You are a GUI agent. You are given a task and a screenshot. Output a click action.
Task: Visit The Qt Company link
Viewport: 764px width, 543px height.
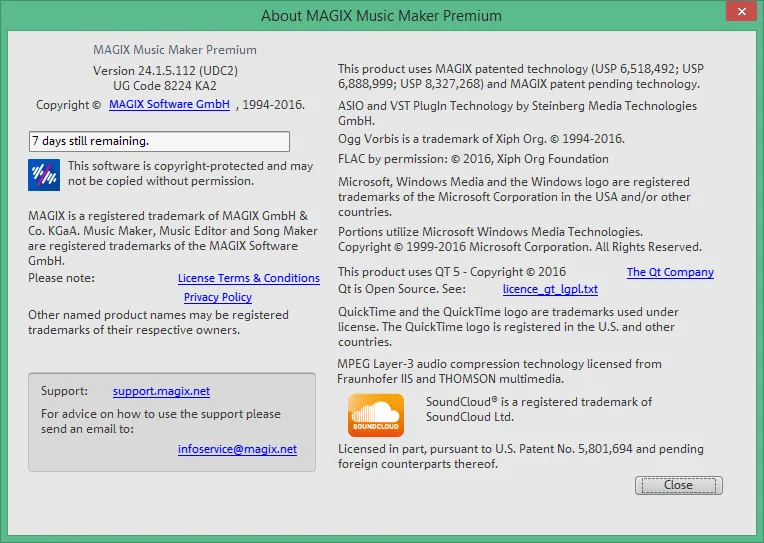670,272
